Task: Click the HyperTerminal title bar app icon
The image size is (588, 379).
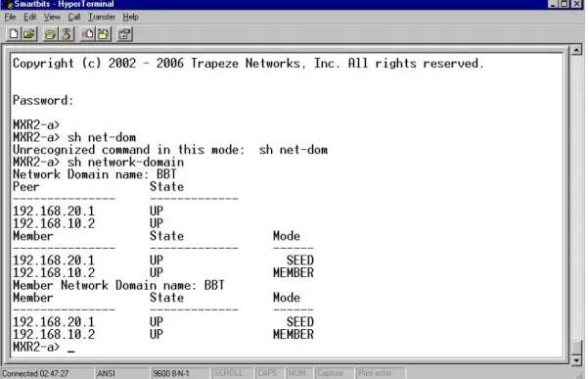Action: 8,4
